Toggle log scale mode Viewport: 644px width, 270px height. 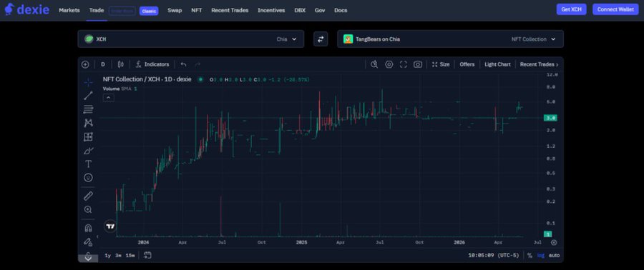[x=541, y=255]
